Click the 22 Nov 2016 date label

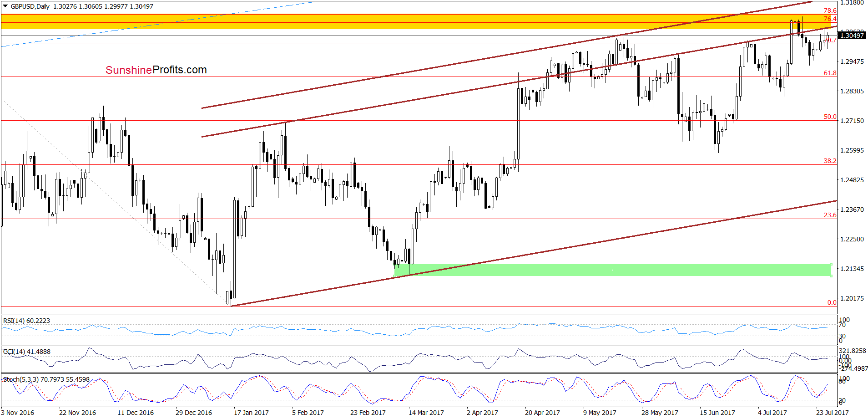(77, 413)
